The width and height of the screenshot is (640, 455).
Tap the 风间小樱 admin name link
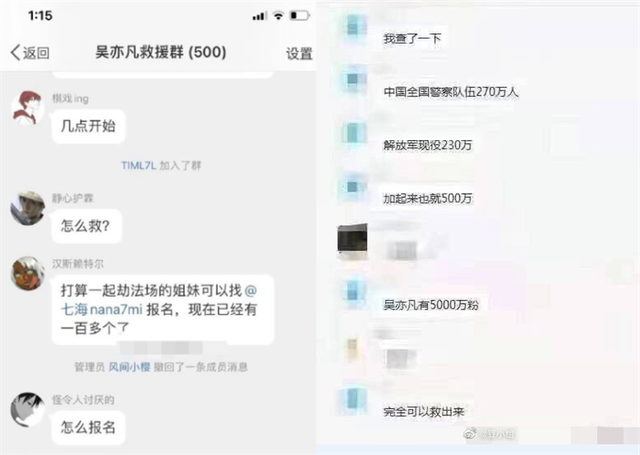[129, 367]
